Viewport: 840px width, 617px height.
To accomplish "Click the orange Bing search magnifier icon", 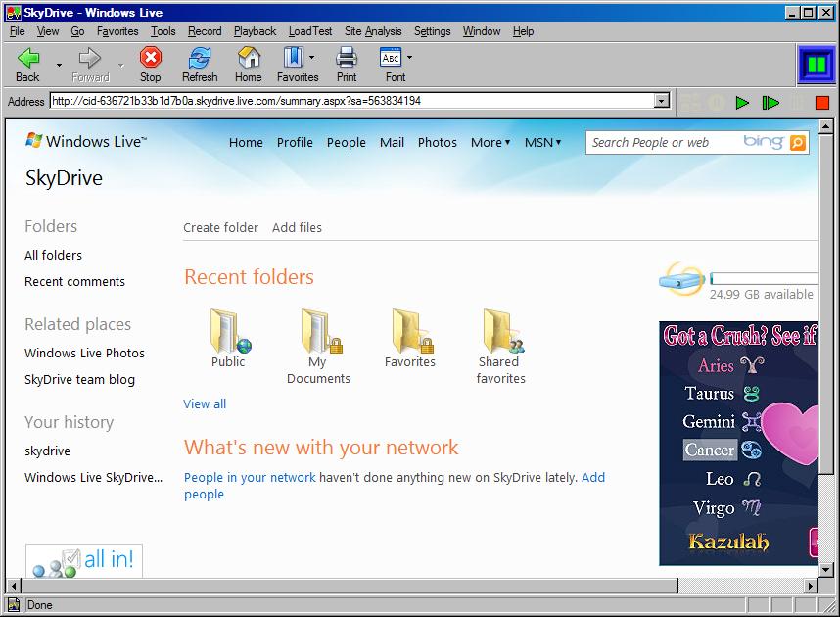I will [798, 143].
